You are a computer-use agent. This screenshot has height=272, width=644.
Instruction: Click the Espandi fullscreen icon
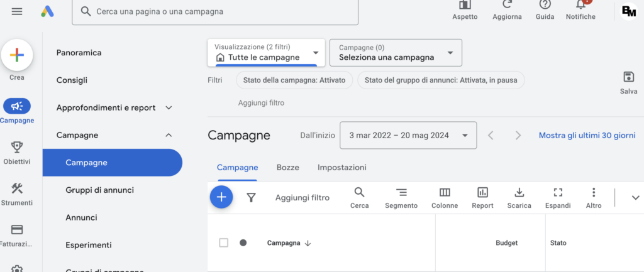pos(558,193)
